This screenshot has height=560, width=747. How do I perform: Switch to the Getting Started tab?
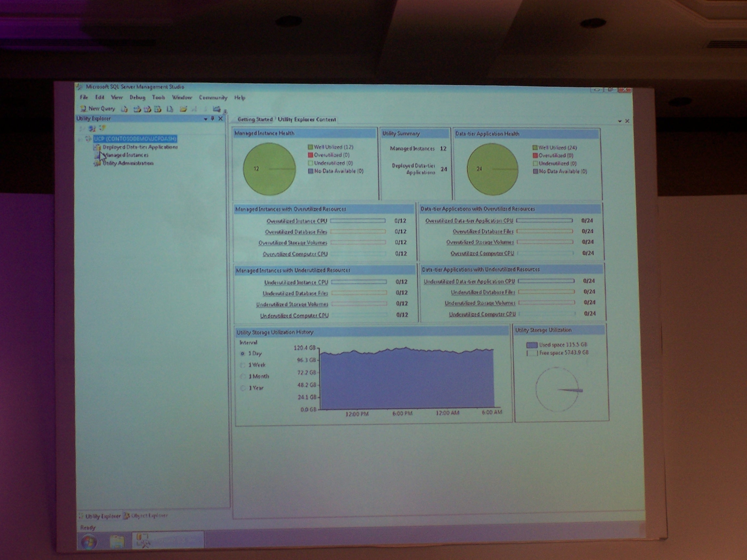[x=255, y=119]
